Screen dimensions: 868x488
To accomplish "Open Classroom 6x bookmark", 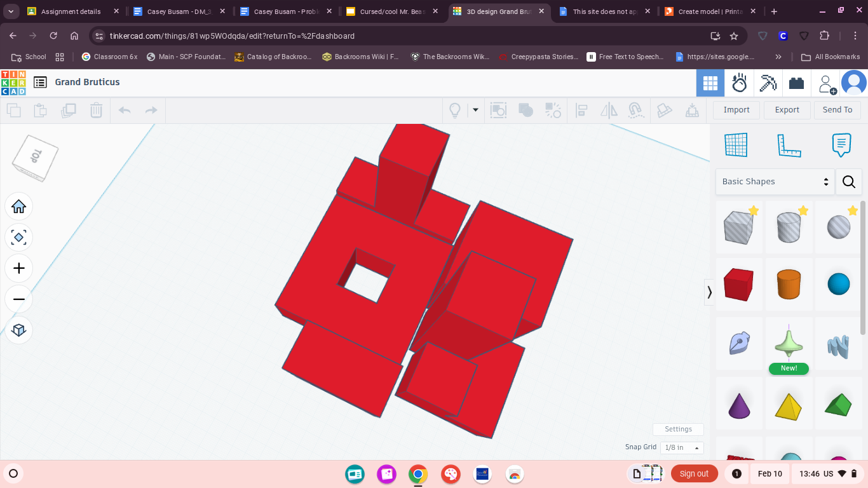I will coord(109,57).
